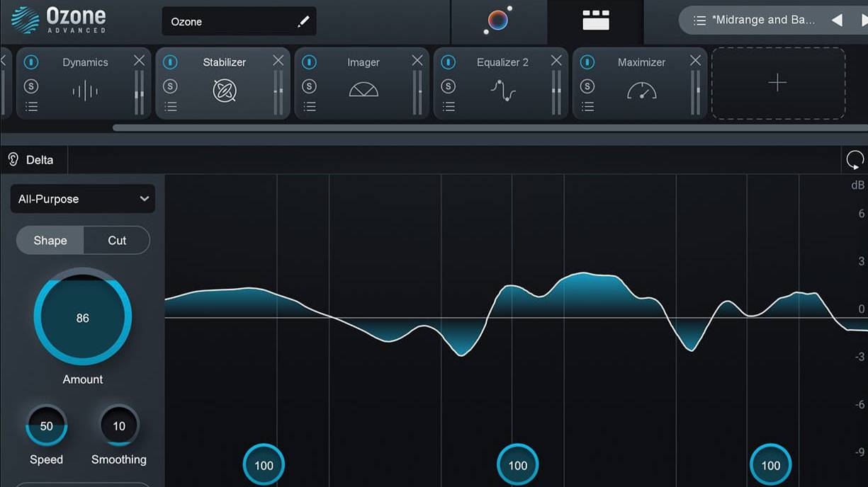Viewport: 868px width, 487px height.
Task: Bypass the Dynamics module power button
Action: 31,62
